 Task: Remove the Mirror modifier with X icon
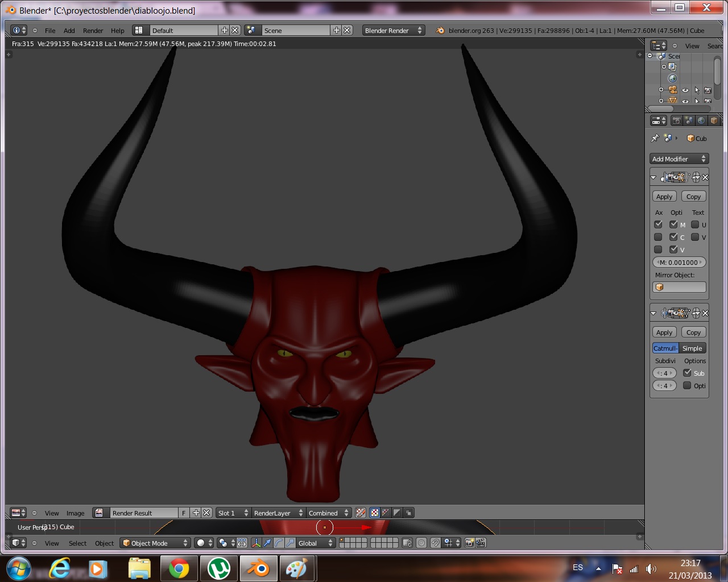pyautogui.click(x=705, y=177)
